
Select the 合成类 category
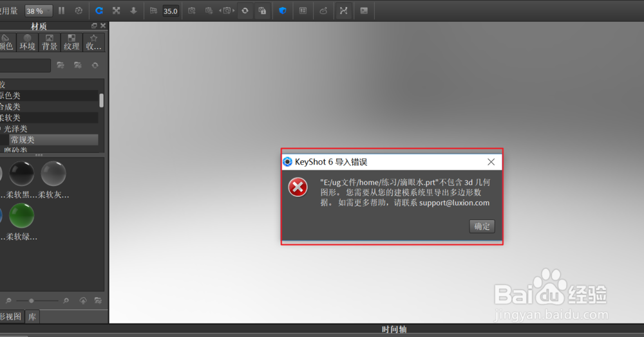click(49, 107)
